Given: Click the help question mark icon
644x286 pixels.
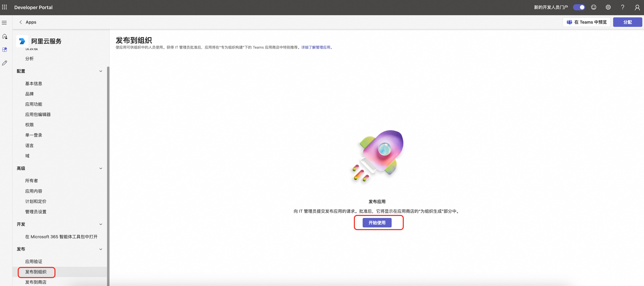Looking at the screenshot, I should point(622,7).
